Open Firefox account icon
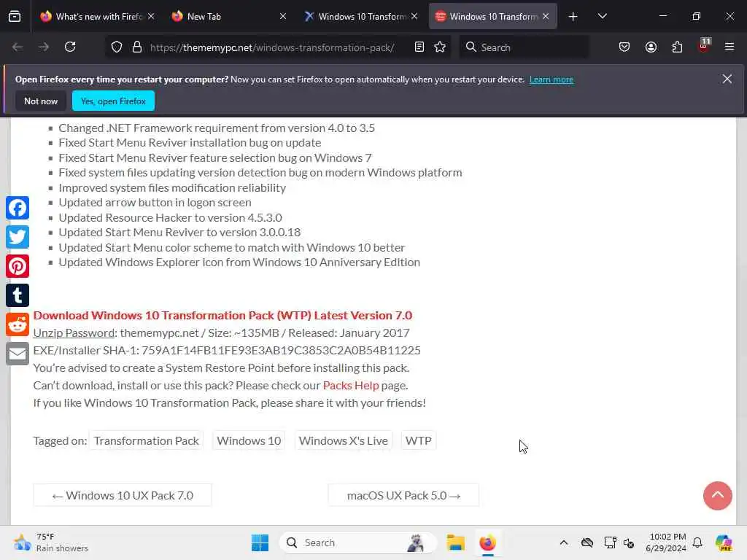The image size is (747, 560). coord(651,47)
